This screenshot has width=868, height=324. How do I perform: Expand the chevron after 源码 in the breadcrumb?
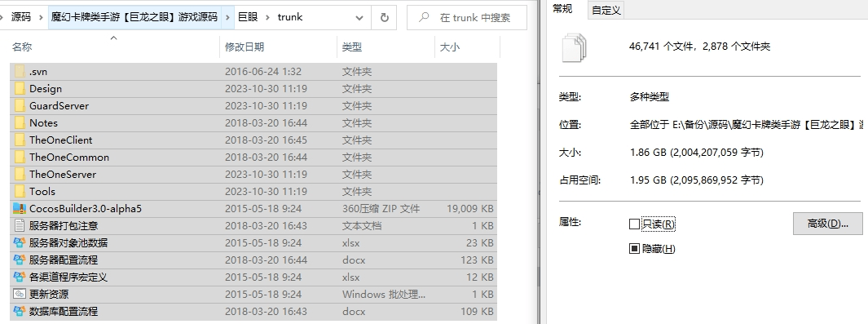pyautogui.click(x=41, y=18)
